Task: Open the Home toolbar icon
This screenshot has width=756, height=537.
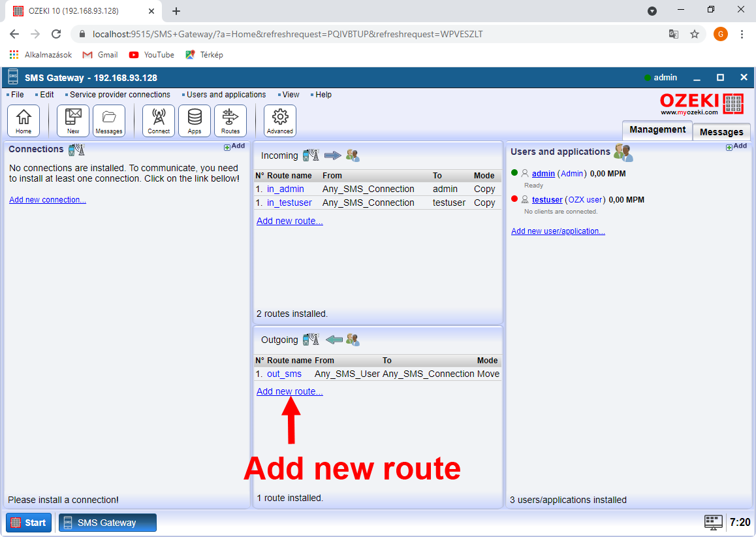Action: [24, 121]
